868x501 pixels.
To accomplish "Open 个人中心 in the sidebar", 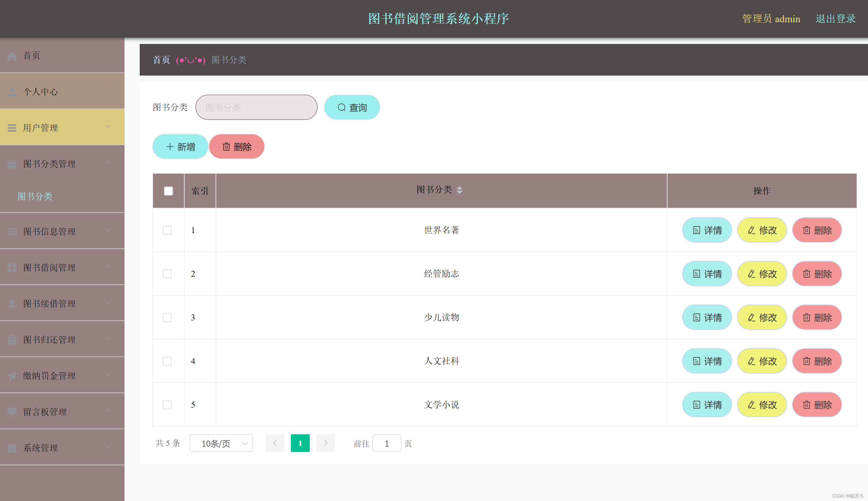I will point(62,91).
